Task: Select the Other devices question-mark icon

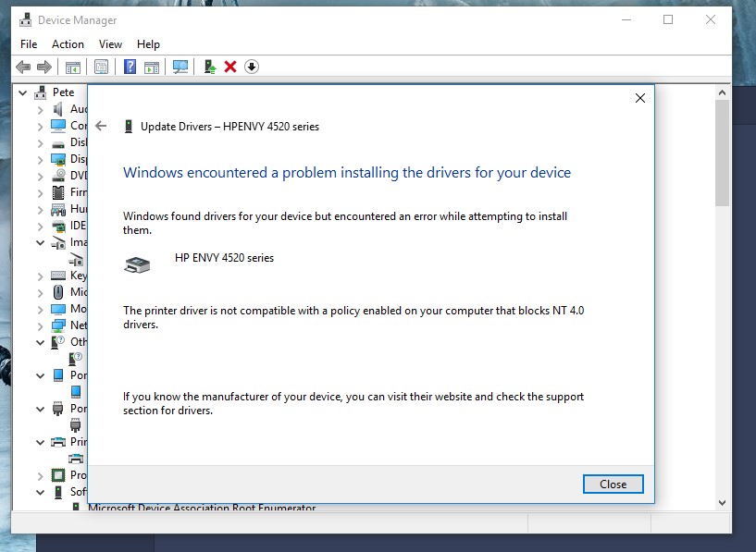Action: click(x=58, y=342)
